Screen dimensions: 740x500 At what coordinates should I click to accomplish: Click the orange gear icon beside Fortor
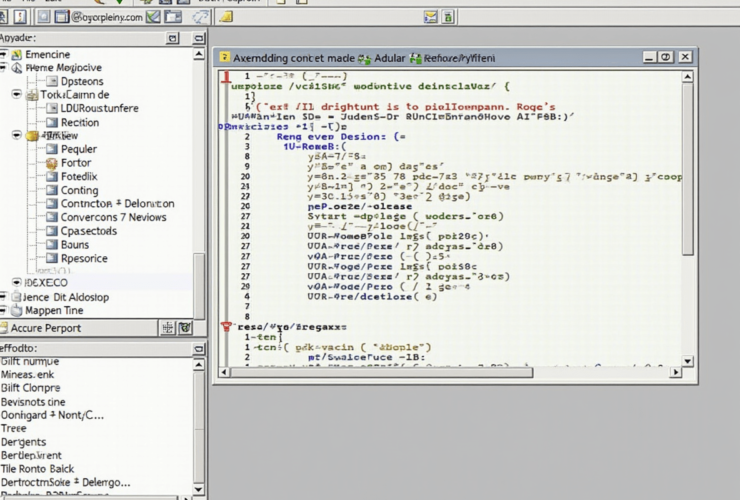52,163
